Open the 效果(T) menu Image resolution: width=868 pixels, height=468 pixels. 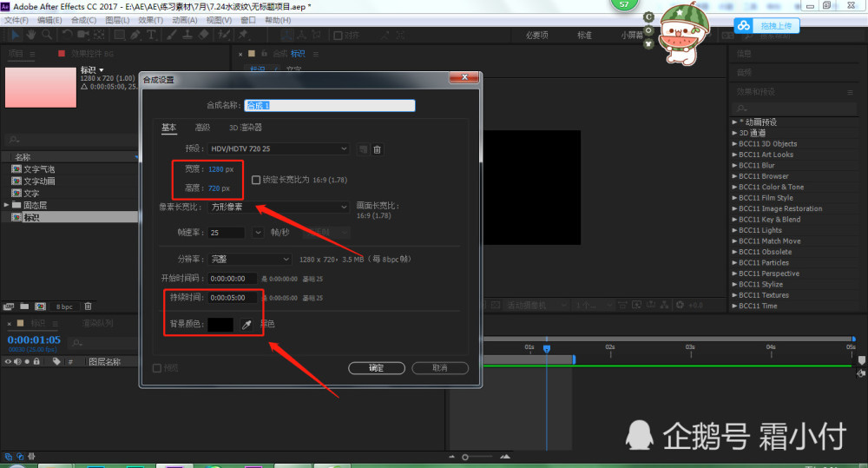pyautogui.click(x=150, y=20)
